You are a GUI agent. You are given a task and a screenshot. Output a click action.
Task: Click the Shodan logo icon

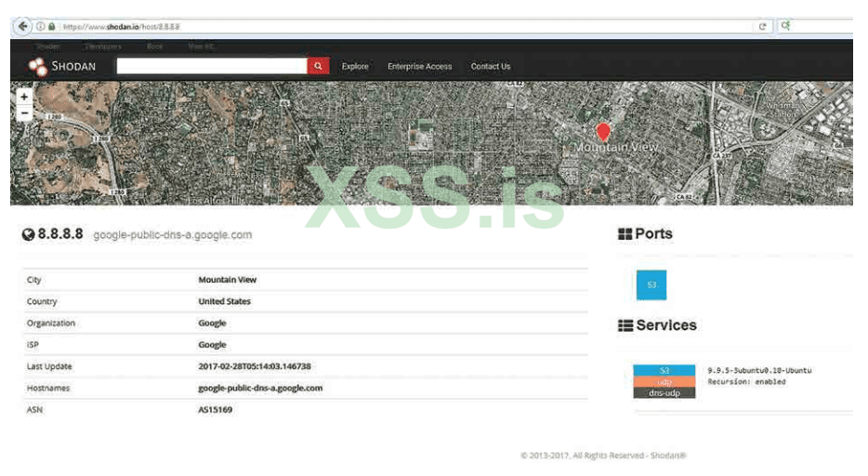click(x=38, y=66)
